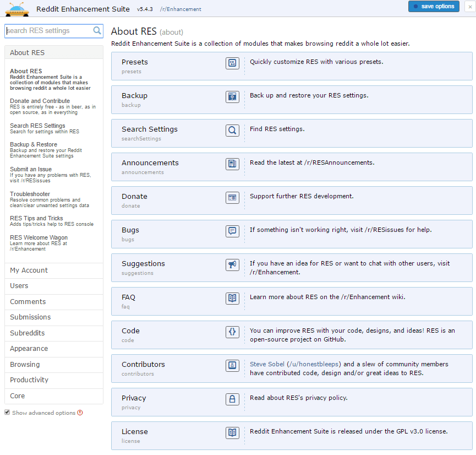
Task: Toggle the Show advanced options checkbox
Action: pyautogui.click(x=7, y=411)
